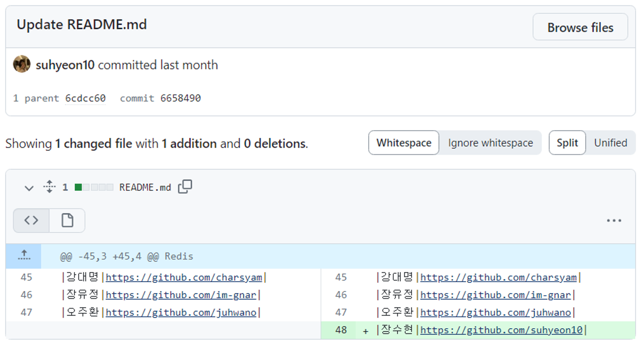Open parent commit 6cdcc60
Viewport: 644px width, 352px height.
[85, 98]
